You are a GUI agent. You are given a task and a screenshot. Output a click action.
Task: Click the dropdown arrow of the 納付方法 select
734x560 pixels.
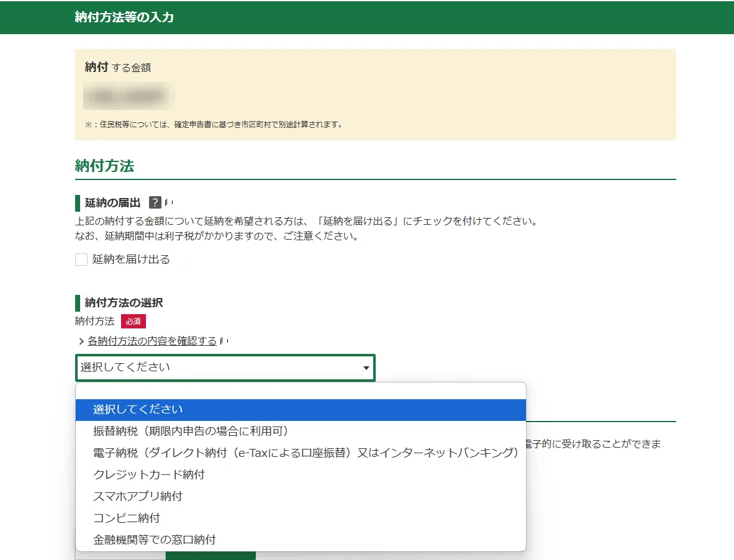point(366,368)
